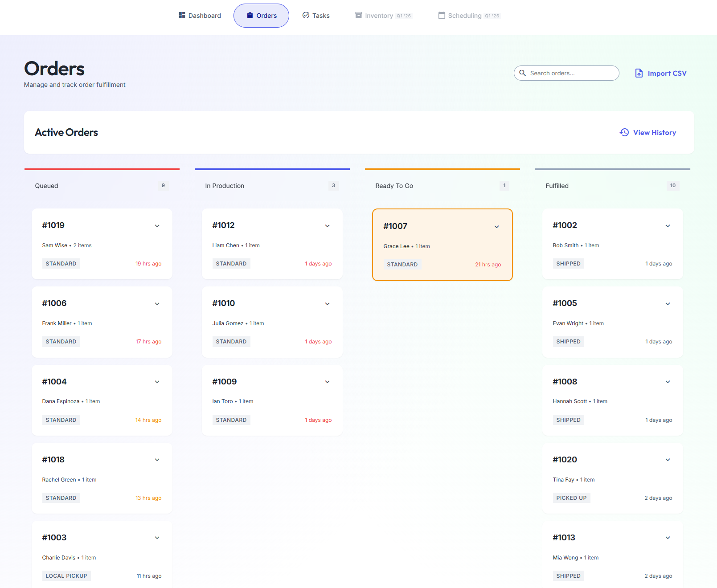Image resolution: width=717 pixels, height=588 pixels.
Task: Switch to the Tasks tab
Action: pyautogui.click(x=316, y=15)
